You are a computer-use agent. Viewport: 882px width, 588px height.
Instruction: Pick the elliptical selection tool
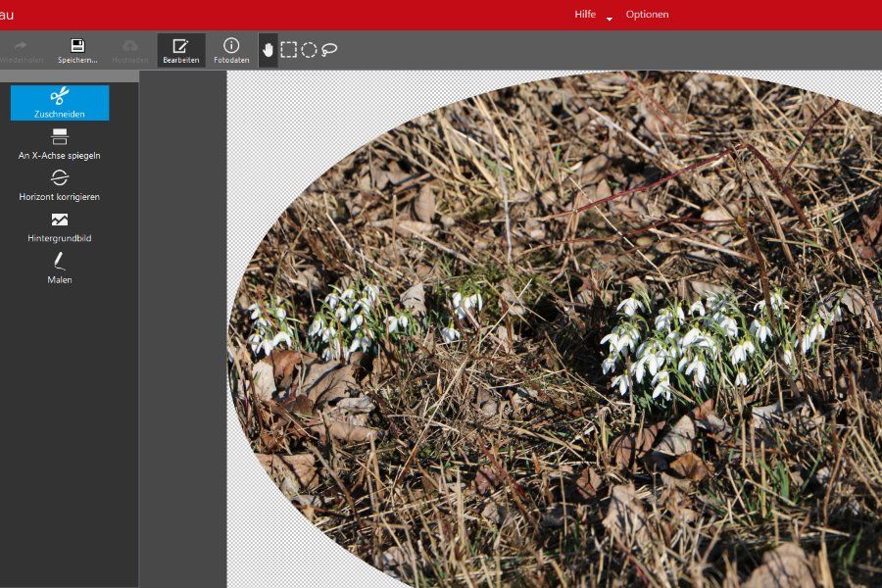point(309,50)
